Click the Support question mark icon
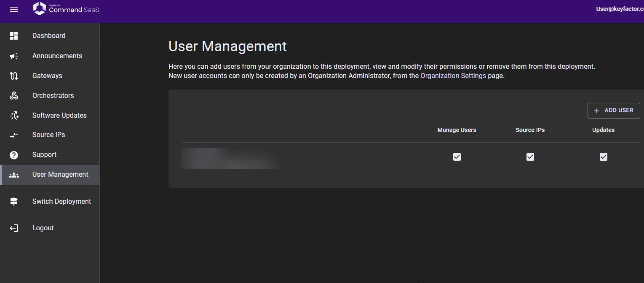This screenshot has width=644, height=283. coord(14,155)
